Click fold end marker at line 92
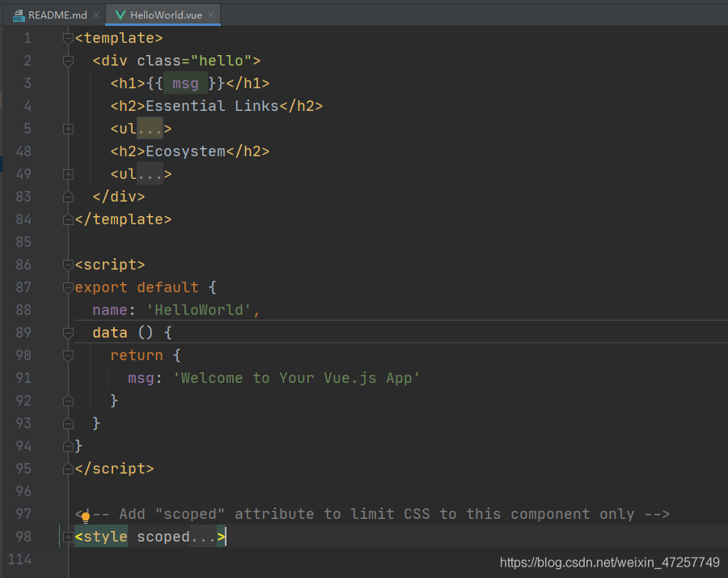 pyautogui.click(x=68, y=401)
